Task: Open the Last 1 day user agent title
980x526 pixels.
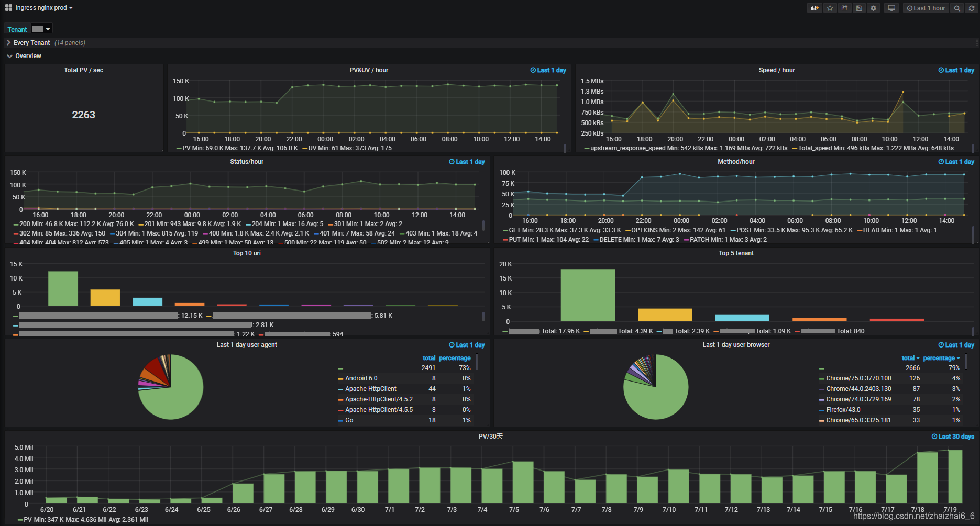Action: 247,345
